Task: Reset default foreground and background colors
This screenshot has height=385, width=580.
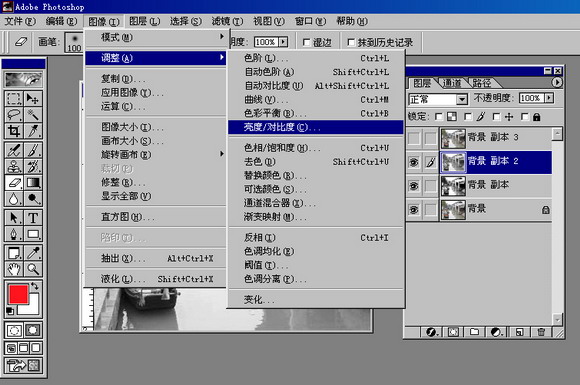Action: [x=10, y=311]
